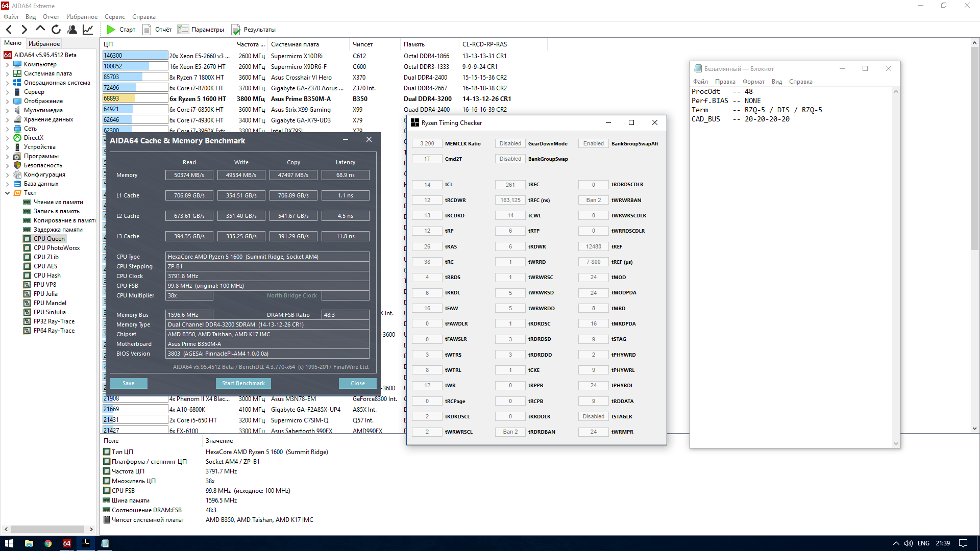Switch to the Избранное tab
Screen dimensions: 980x551
[x=44, y=44]
